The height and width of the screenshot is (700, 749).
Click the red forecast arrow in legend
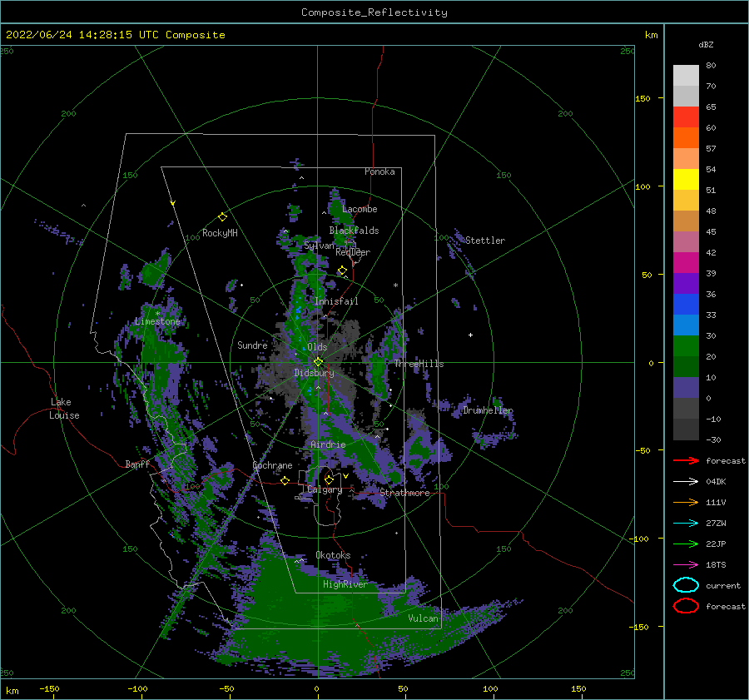[x=686, y=460]
